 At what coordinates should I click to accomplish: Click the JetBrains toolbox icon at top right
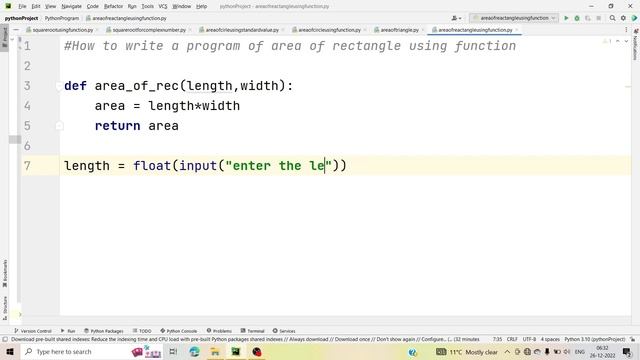[634, 18]
